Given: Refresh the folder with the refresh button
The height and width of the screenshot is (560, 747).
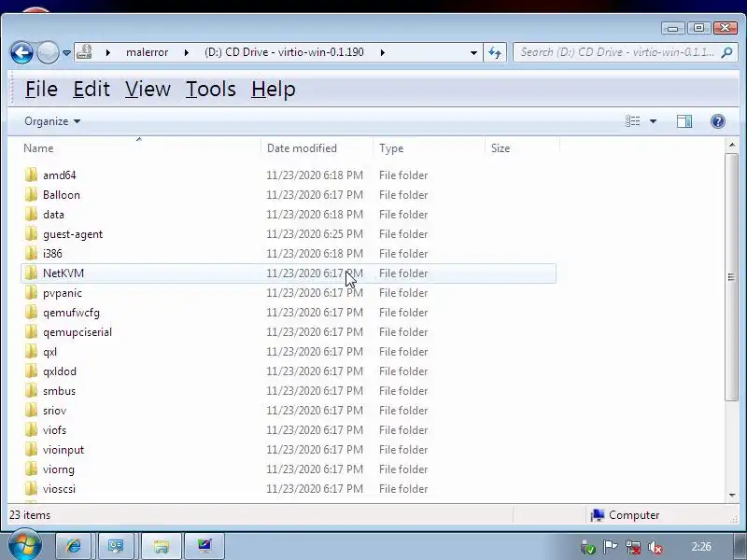Looking at the screenshot, I should [x=495, y=53].
